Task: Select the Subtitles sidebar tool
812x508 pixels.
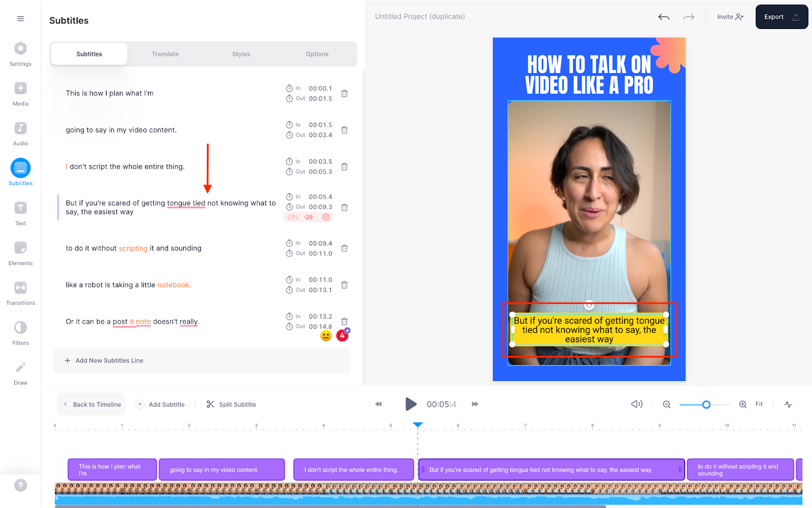Action: point(20,173)
